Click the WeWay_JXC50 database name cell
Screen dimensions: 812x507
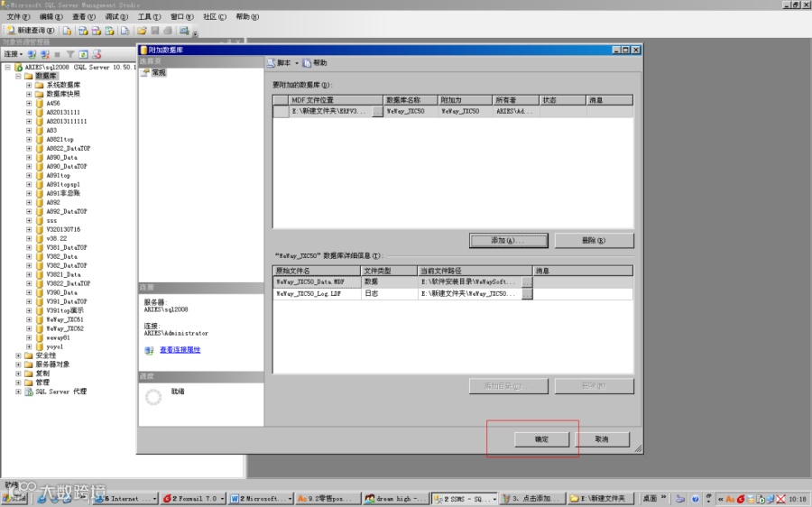coord(411,111)
